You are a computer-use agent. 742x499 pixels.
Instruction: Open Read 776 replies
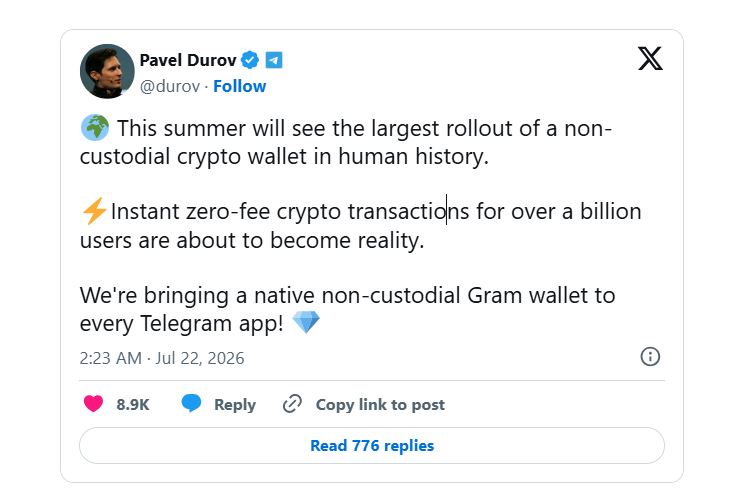click(372, 446)
